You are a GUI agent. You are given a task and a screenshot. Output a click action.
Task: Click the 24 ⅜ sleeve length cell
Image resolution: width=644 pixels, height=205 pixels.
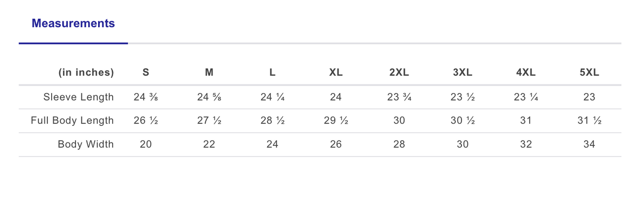pyautogui.click(x=146, y=97)
